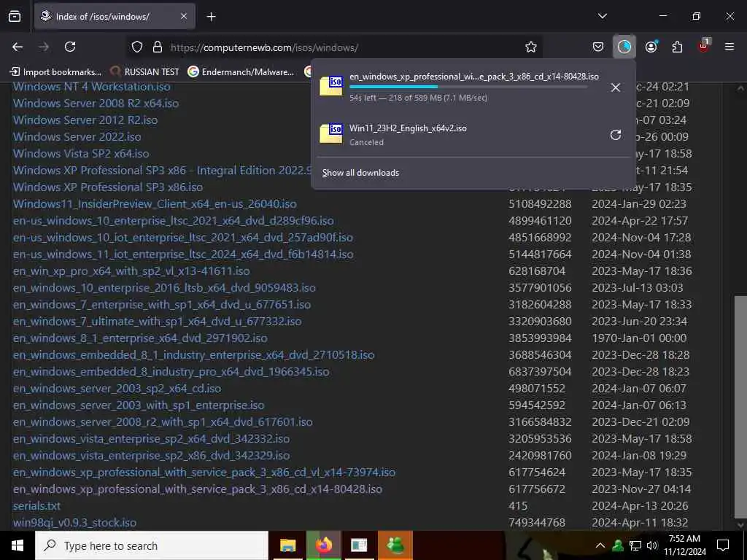This screenshot has height=560, width=747.
Task: Open en_windows_vista_enterprise_sp2_x64 iso link
Action: click(151, 438)
